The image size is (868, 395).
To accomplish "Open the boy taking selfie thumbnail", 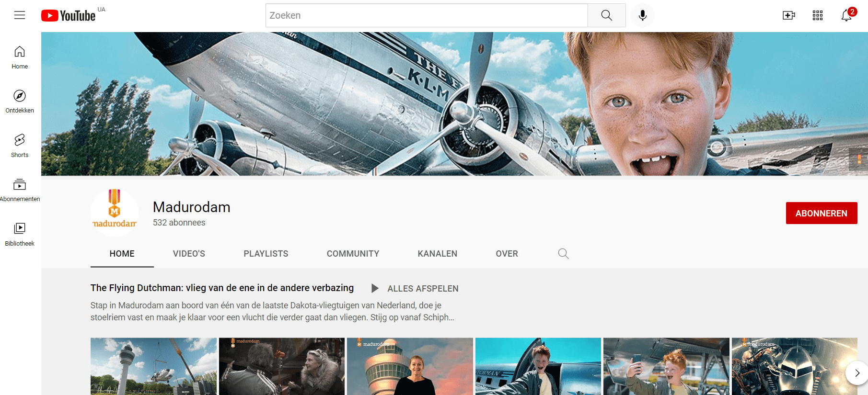I will (666, 366).
